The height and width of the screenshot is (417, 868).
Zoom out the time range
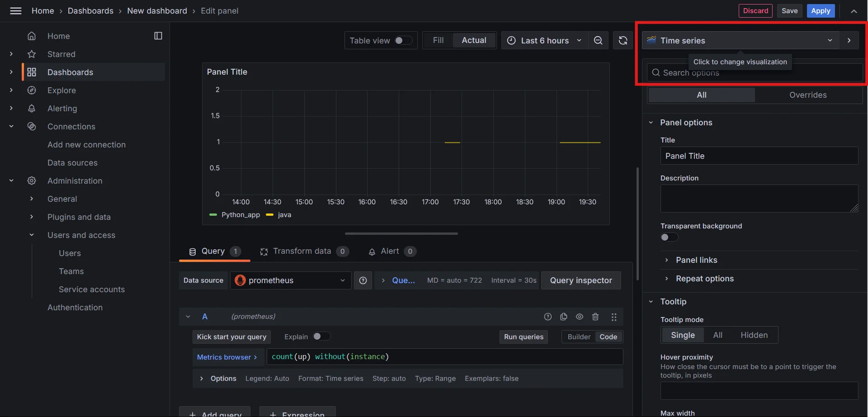(x=598, y=40)
